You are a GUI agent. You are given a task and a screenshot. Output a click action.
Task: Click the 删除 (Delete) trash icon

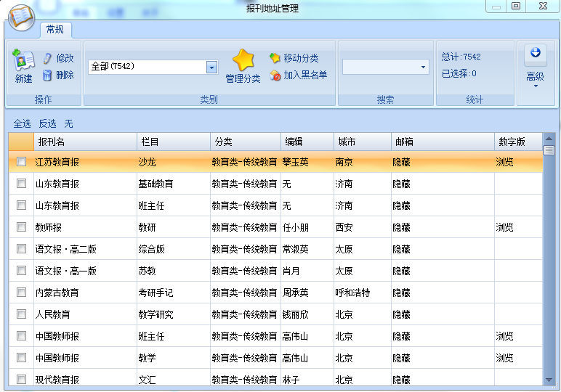click(48, 75)
